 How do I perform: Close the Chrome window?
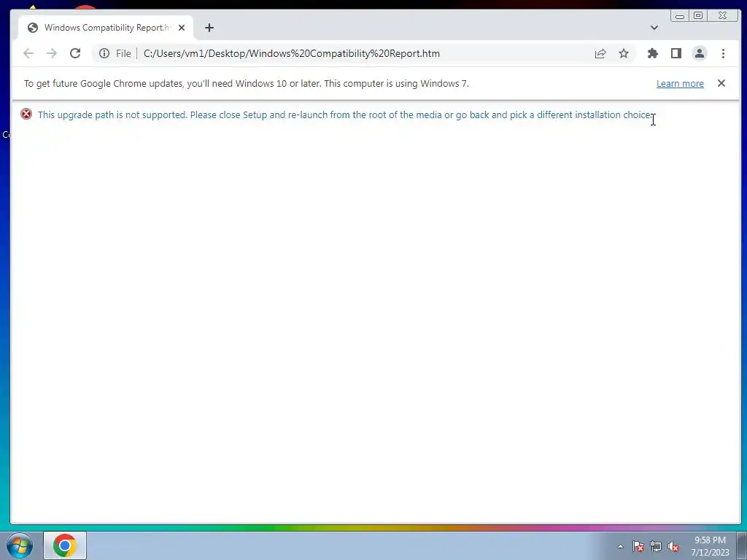[x=723, y=16]
